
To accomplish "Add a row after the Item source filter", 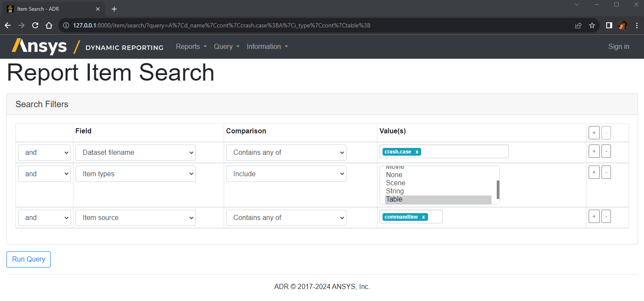I will tap(594, 217).
